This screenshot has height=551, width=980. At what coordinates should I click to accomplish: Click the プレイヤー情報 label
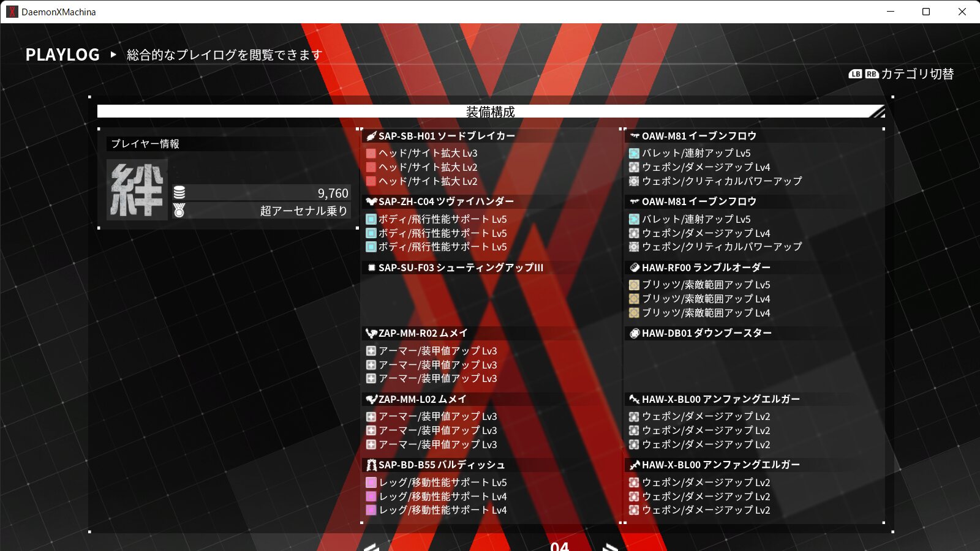[x=145, y=144]
